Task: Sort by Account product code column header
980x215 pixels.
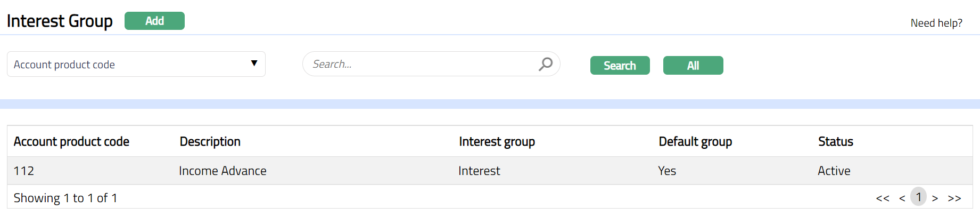Action: coord(71,141)
